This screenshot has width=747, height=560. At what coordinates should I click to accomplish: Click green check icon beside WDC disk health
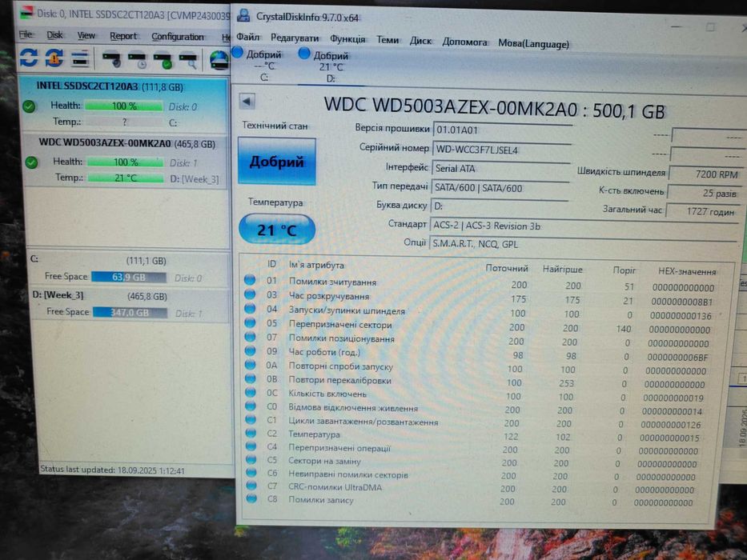coord(31,163)
